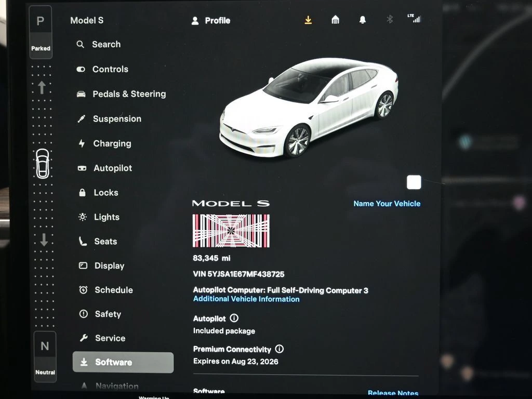Image resolution: width=532 pixels, height=399 pixels.
Task: Tap Name Your Vehicle link
Action: click(387, 204)
